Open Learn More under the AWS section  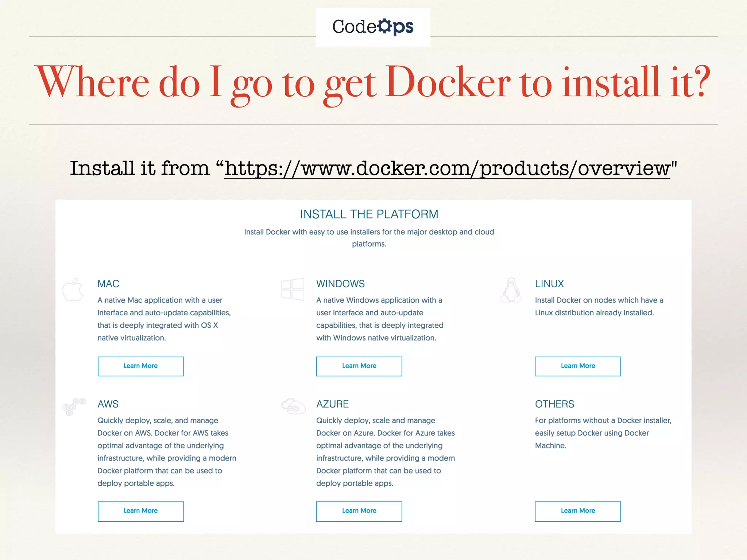pos(141,511)
